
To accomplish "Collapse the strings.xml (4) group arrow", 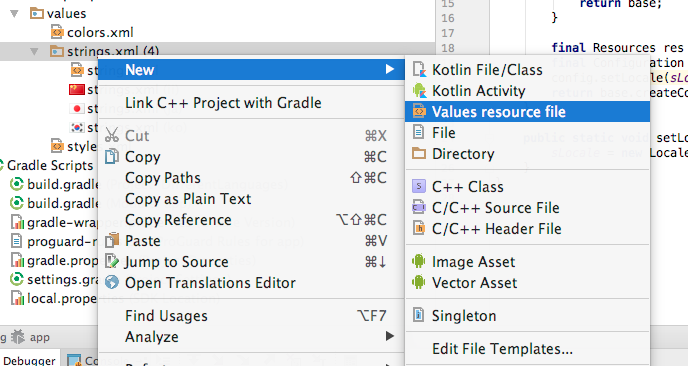I will pos(34,52).
